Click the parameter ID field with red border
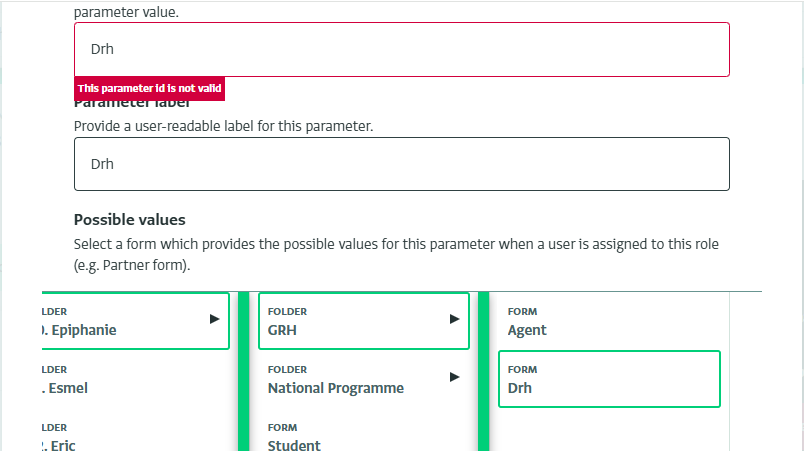Screen dimensions: 804x451 (x=401, y=49)
